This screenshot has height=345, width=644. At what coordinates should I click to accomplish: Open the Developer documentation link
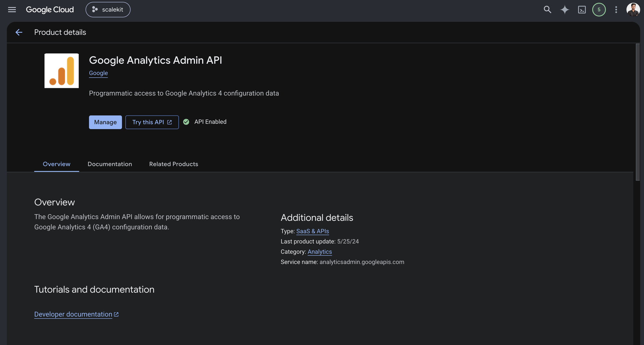click(x=76, y=314)
